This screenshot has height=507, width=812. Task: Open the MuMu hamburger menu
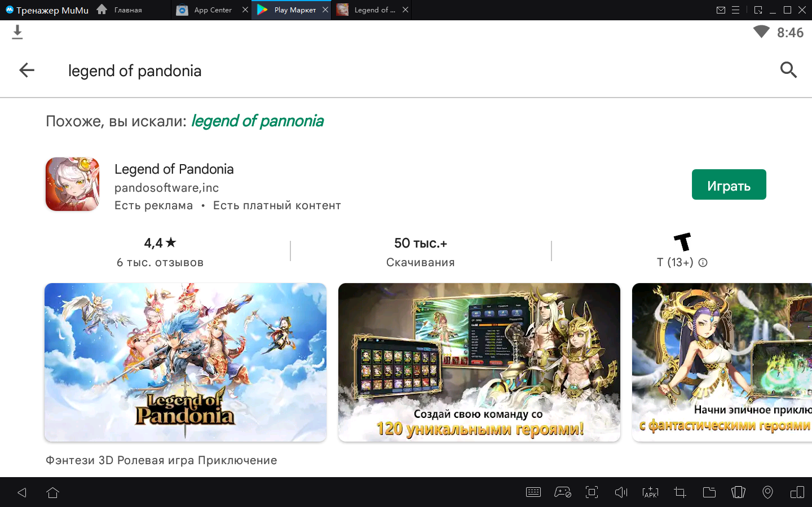(x=735, y=10)
